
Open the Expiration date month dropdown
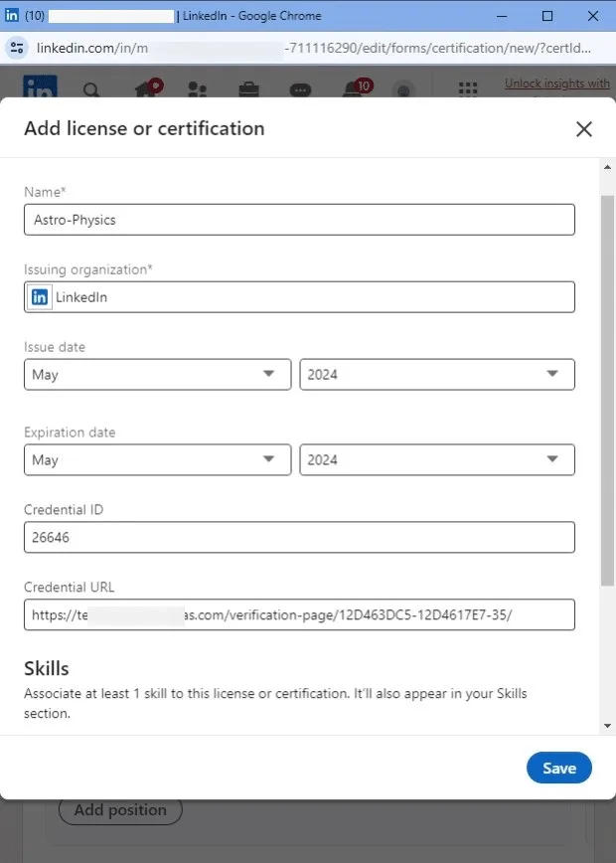[157, 459]
